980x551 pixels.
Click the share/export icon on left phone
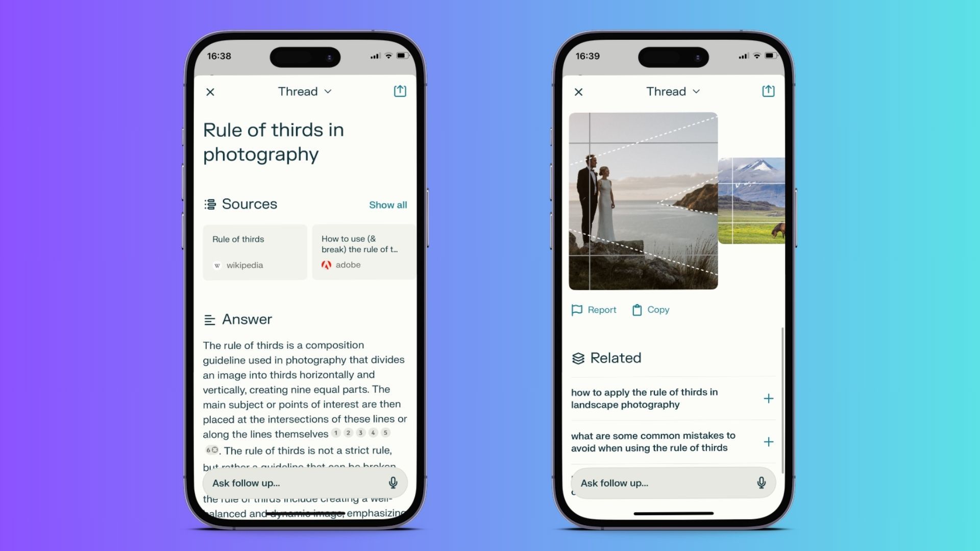click(x=400, y=91)
